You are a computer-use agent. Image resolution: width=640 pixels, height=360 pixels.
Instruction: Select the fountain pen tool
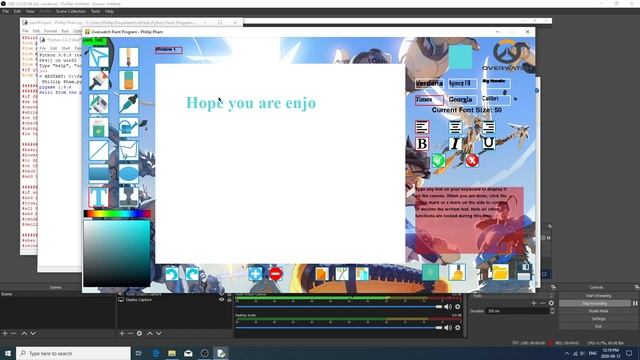[x=129, y=57]
